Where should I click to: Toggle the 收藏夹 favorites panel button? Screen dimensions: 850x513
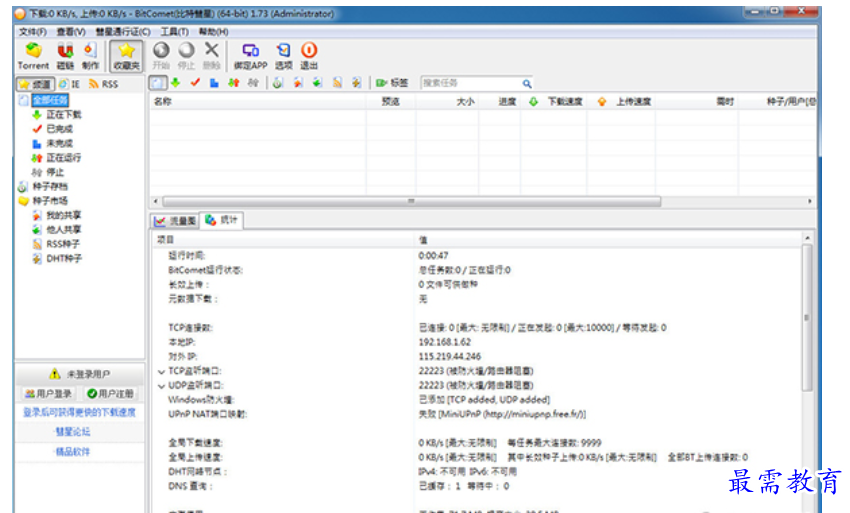[126, 56]
